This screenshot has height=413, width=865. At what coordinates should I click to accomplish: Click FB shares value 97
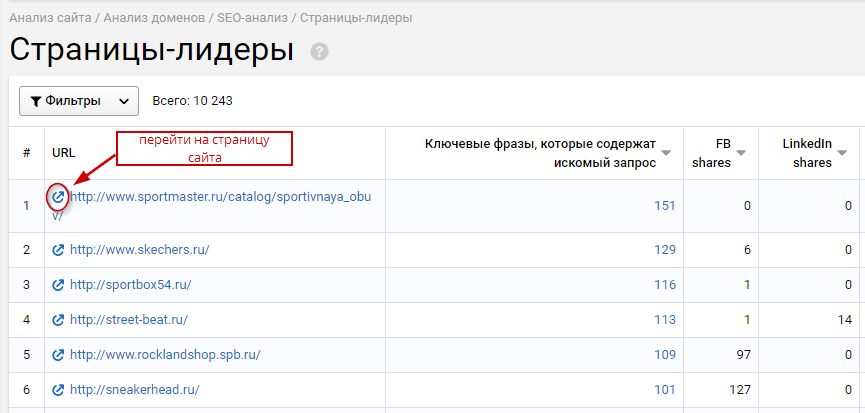743,355
